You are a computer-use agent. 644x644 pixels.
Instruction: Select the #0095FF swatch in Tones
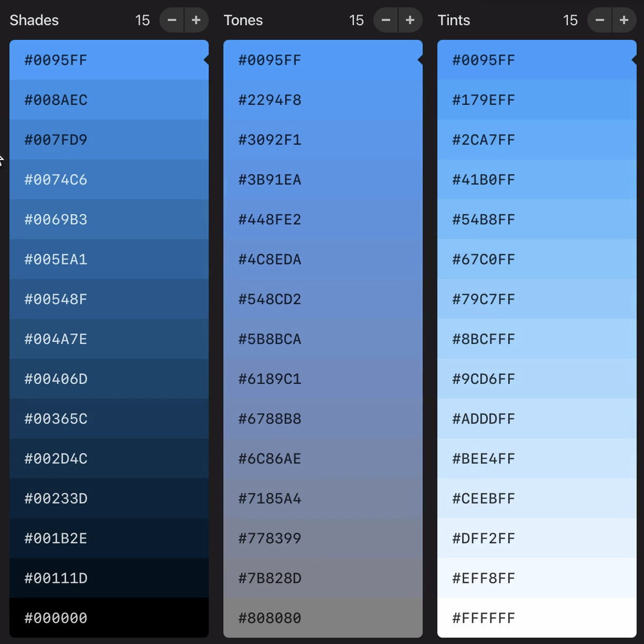(323, 60)
